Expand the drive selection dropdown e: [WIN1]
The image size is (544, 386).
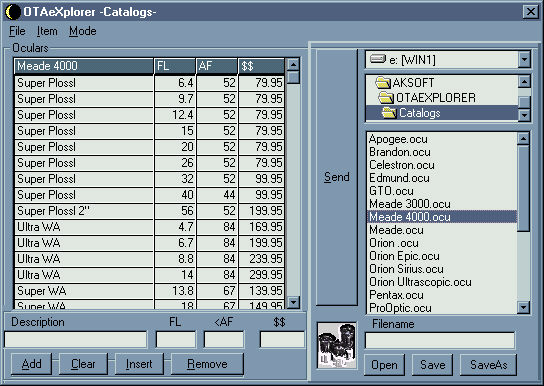point(524,60)
